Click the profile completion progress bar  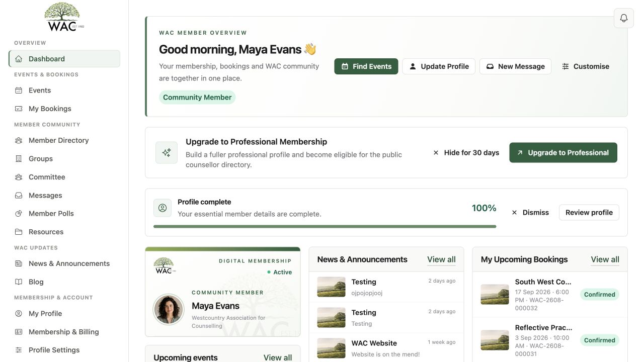click(x=325, y=226)
